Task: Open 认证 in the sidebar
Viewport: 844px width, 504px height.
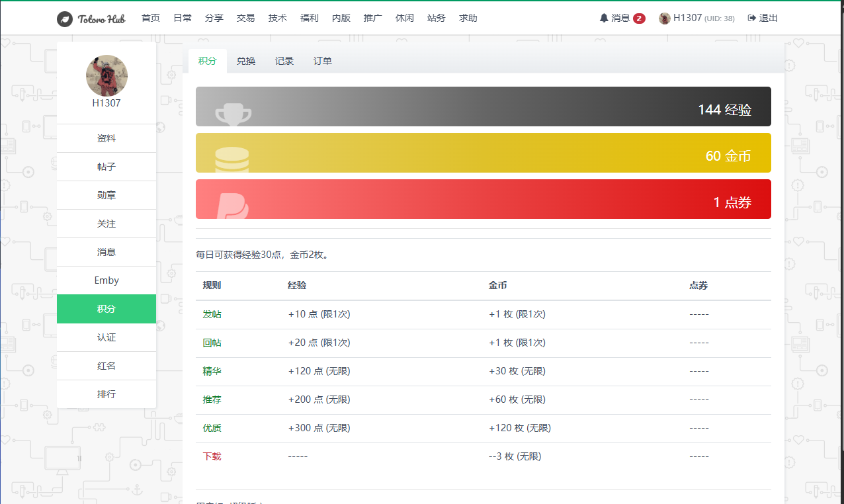Action: click(106, 337)
